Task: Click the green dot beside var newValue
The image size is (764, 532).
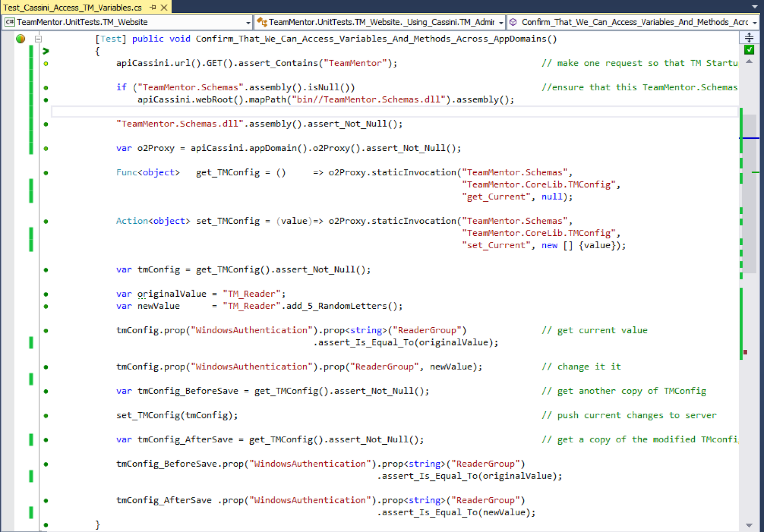Action: click(46, 306)
